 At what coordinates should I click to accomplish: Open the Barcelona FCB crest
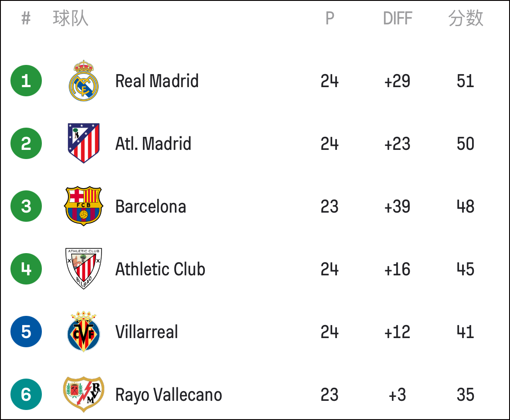(84, 206)
